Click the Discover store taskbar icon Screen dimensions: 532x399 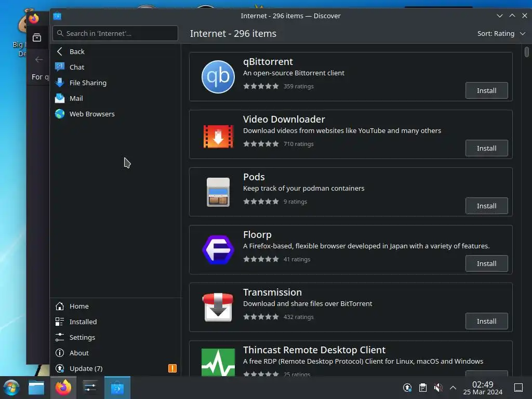pos(117,388)
